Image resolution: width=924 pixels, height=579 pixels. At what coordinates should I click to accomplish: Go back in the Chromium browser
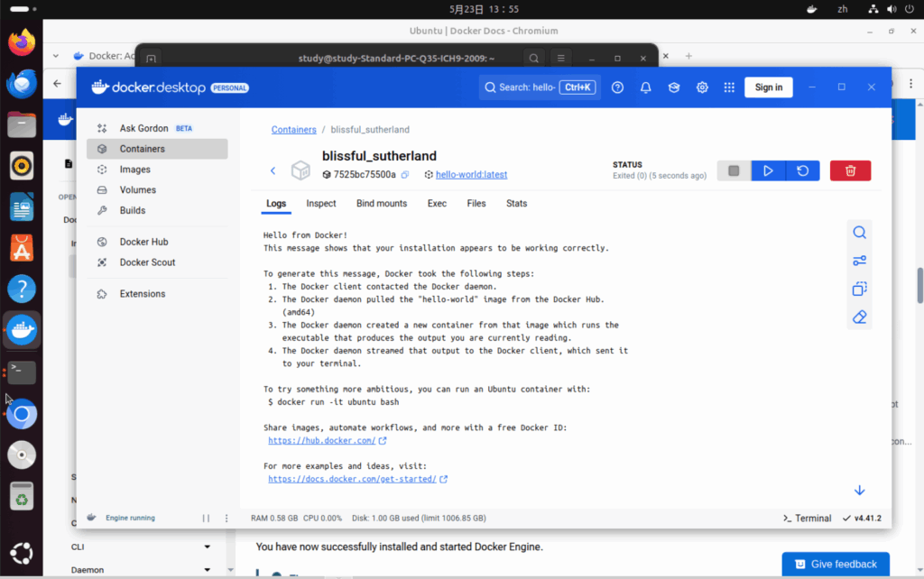(x=57, y=84)
